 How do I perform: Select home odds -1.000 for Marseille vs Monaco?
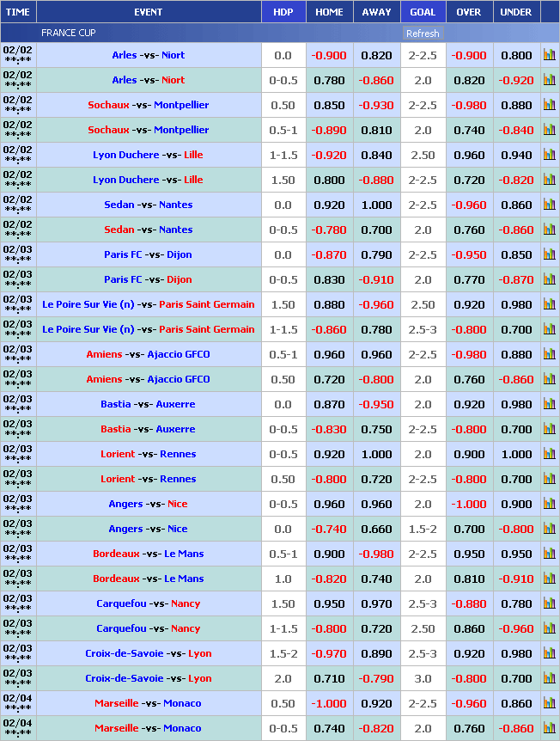coord(329,703)
